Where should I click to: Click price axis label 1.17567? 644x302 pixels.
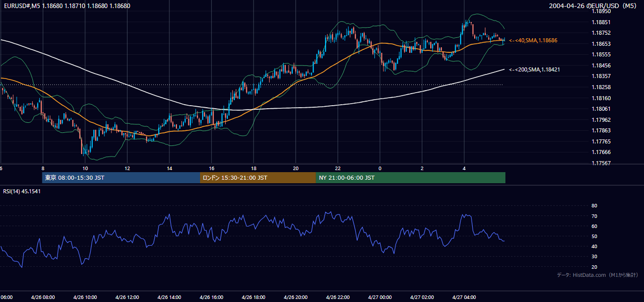coord(601,163)
